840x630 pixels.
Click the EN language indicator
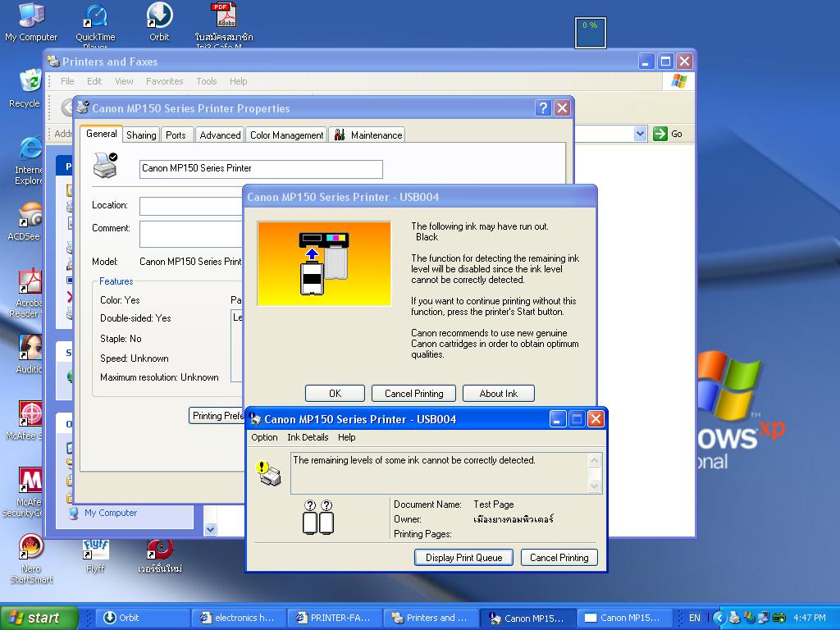tap(694, 618)
